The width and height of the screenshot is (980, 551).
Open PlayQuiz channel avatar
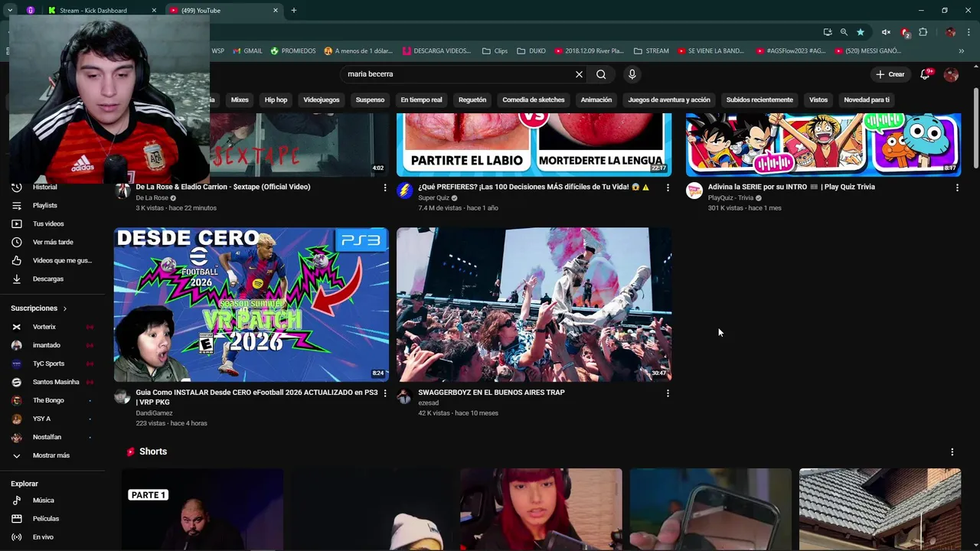[x=694, y=191]
